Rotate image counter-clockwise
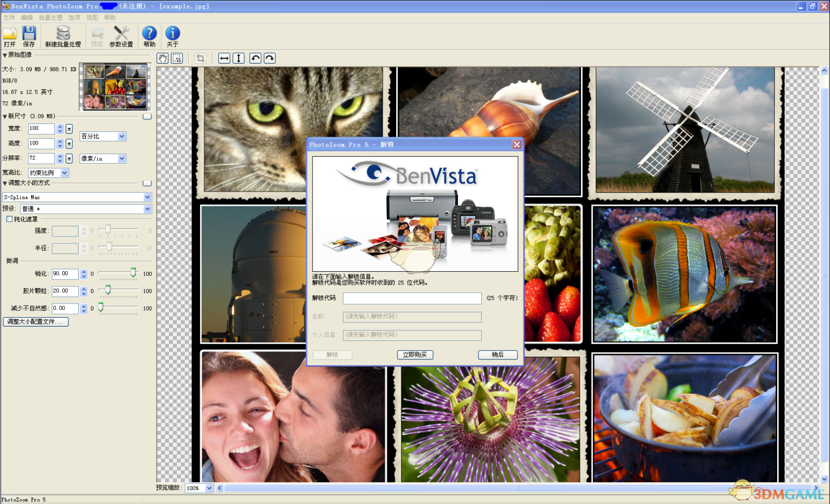Screen dimensions: 830x504 (x=255, y=59)
